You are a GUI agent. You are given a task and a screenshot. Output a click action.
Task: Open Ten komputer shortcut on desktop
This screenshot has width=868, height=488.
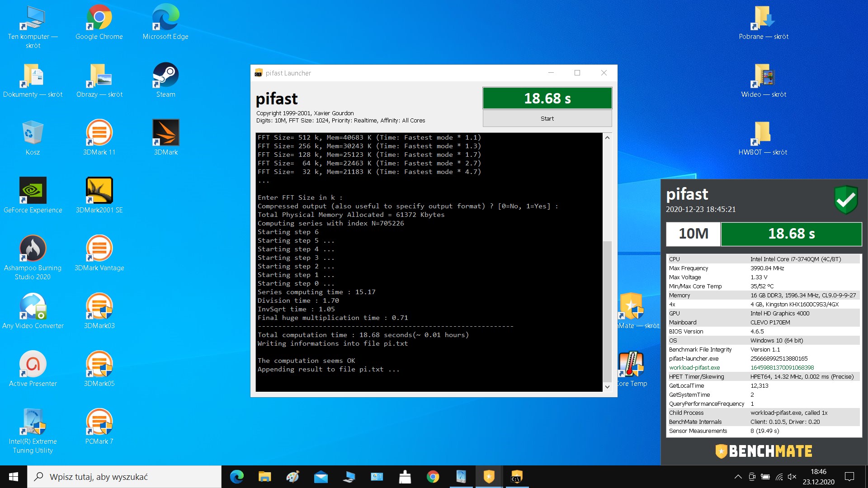click(33, 27)
